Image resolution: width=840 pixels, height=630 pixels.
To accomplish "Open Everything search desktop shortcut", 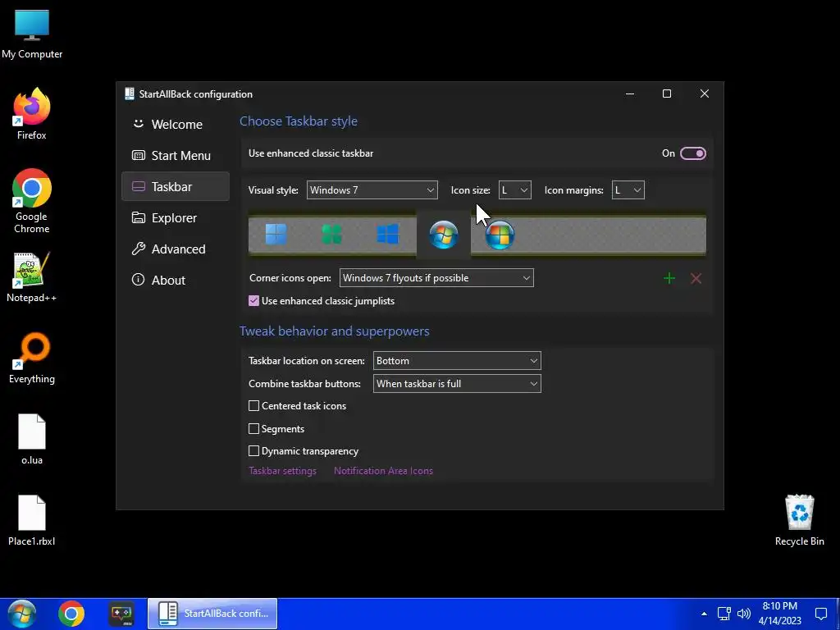I will (32, 358).
